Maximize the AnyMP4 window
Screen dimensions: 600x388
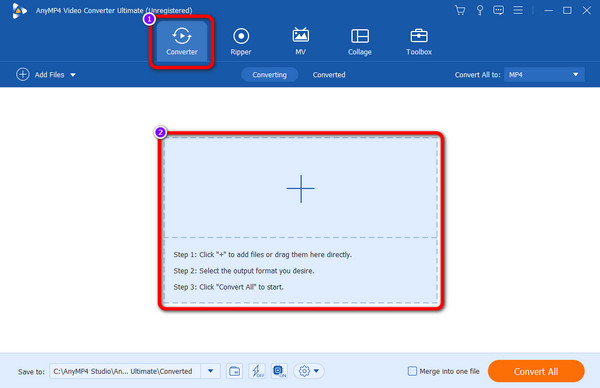[x=567, y=10]
